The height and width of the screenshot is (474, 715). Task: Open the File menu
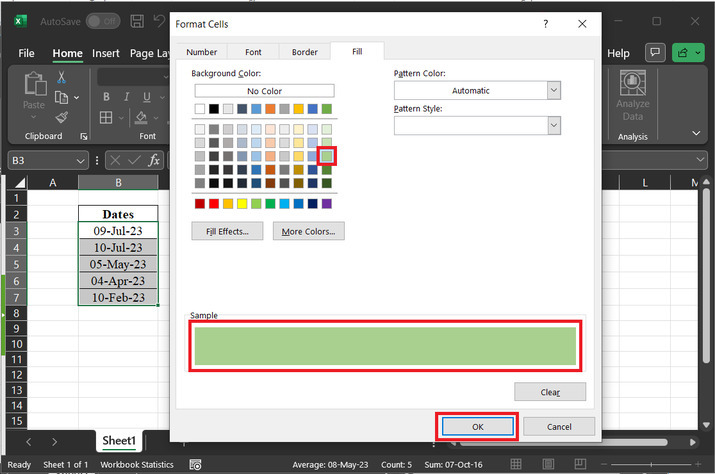26,53
